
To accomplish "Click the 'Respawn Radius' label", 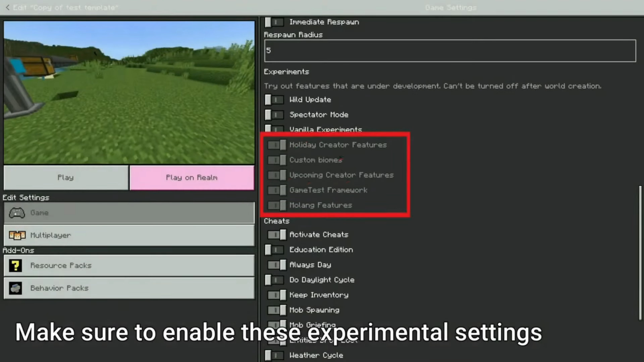I will [293, 35].
